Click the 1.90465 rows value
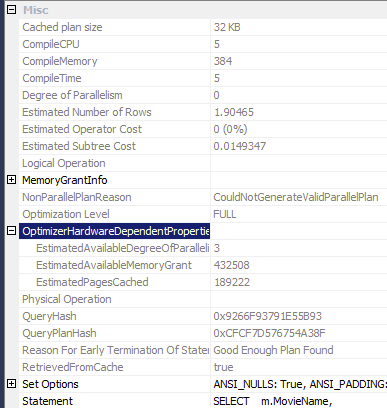Viewport: 387px width, 408px height. 233,112
